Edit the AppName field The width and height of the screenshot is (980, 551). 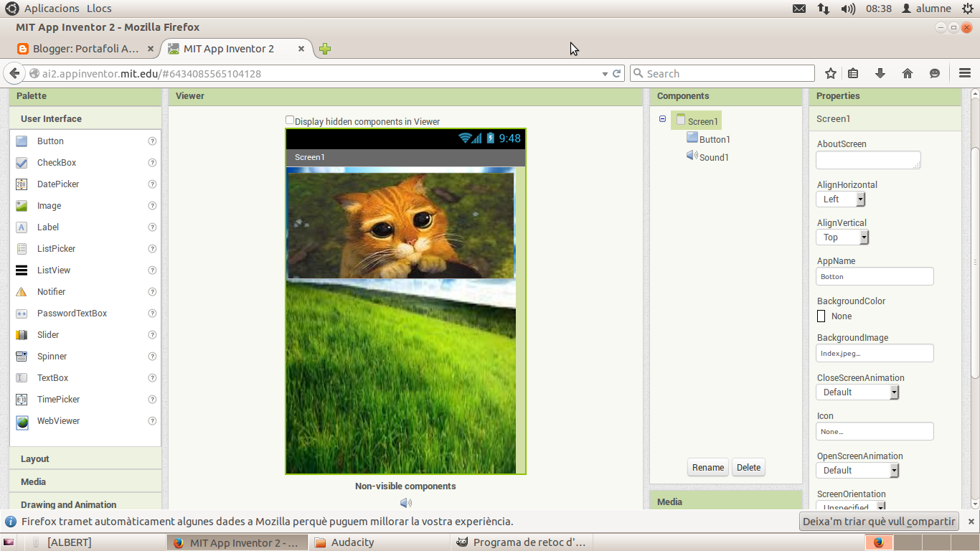(875, 276)
